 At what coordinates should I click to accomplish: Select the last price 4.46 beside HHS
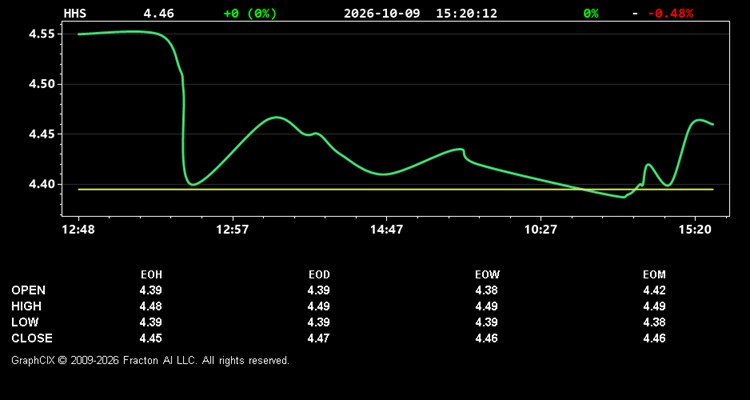tap(159, 13)
